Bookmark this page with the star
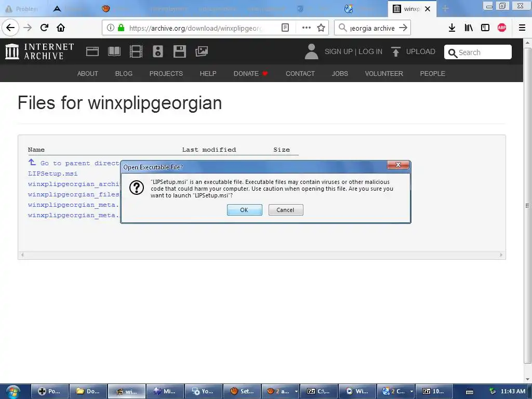Screen dimensions: 532x399 (321, 28)
